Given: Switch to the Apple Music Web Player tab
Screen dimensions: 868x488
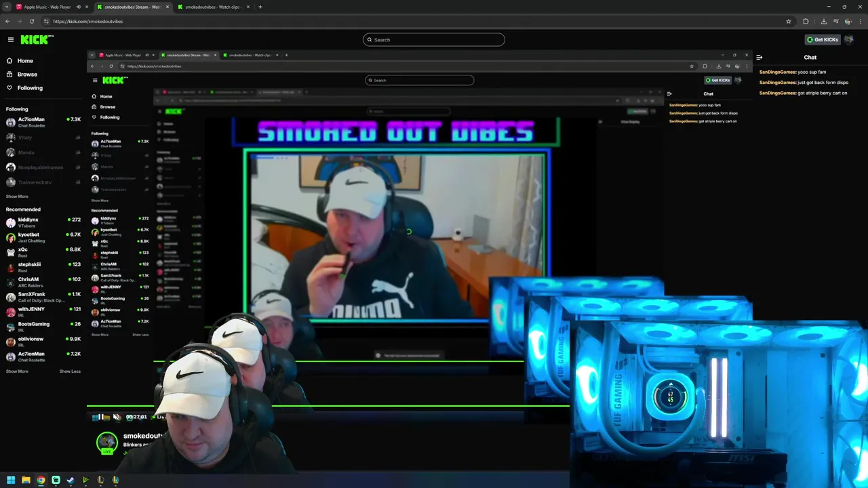Looking at the screenshot, I should point(51,7).
